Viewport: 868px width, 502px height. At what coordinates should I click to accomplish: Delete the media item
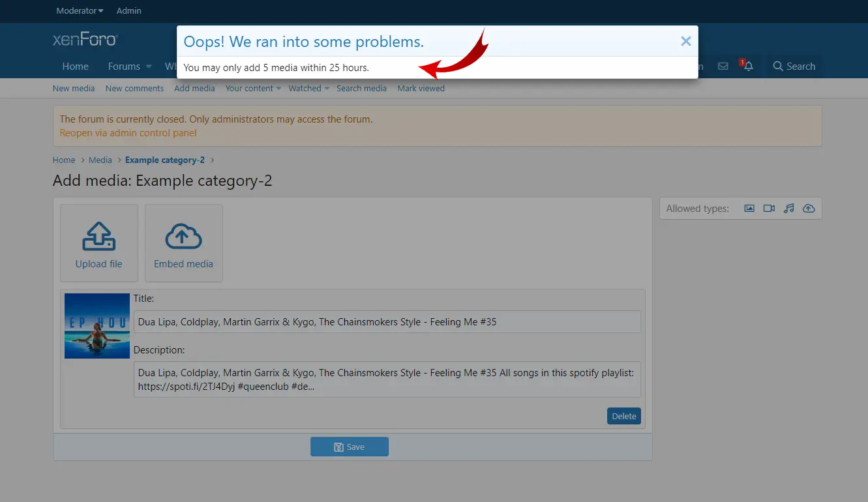tap(624, 416)
